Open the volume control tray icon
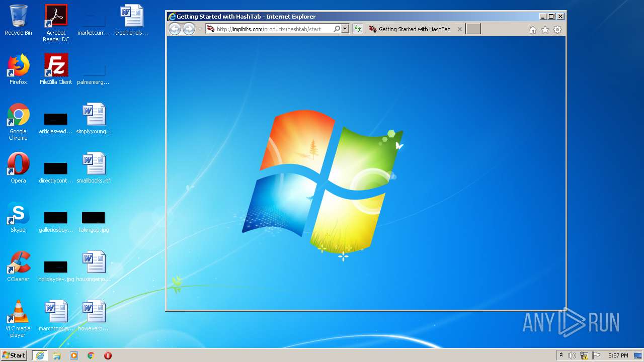The height and width of the screenshot is (362, 644). [x=572, y=355]
